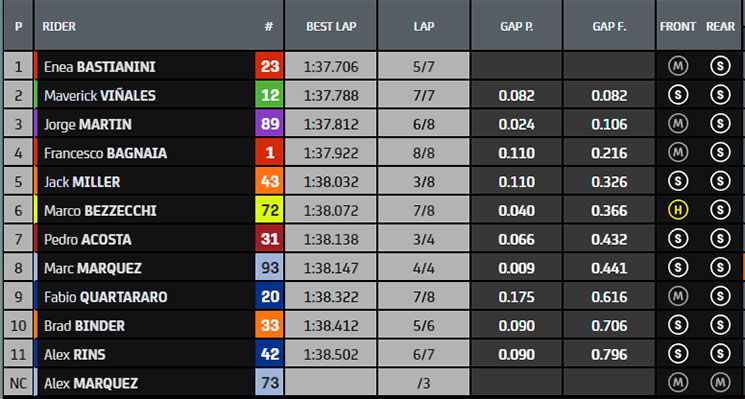The height and width of the screenshot is (399, 745).
Task: Click Bastianini's medium front tyre icon
Action: 678,66
